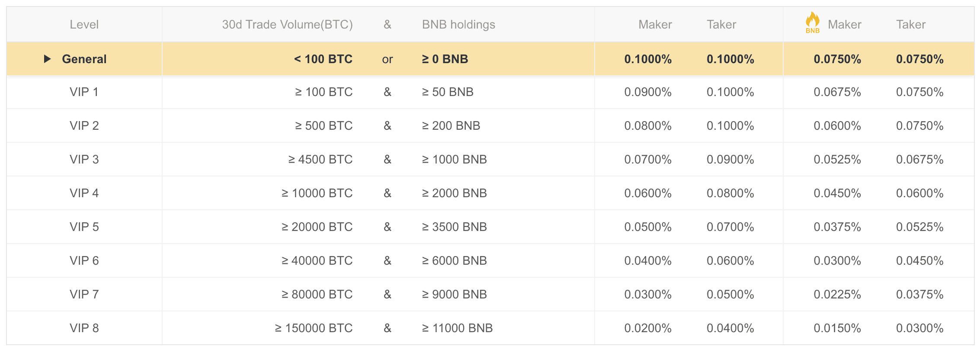The width and height of the screenshot is (980, 359).
Task: Click the '≥ 4500 BTC' volume cell
Action: pyautogui.click(x=320, y=160)
